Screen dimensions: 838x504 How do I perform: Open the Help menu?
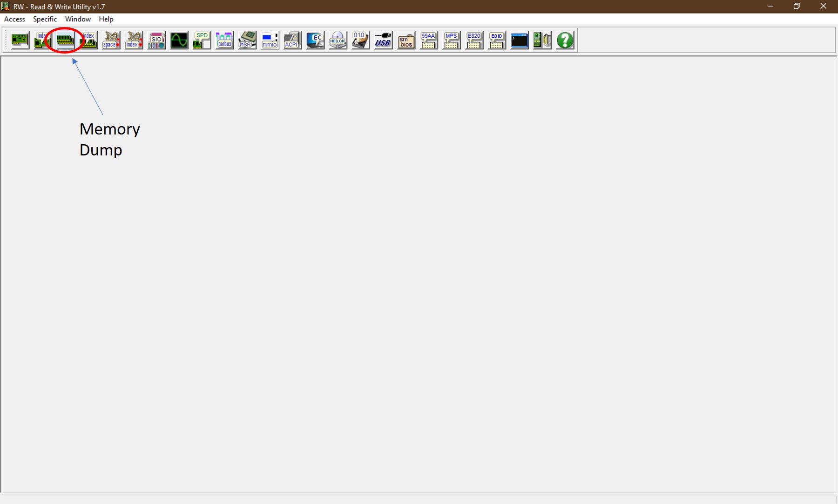pyautogui.click(x=106, y=19)
